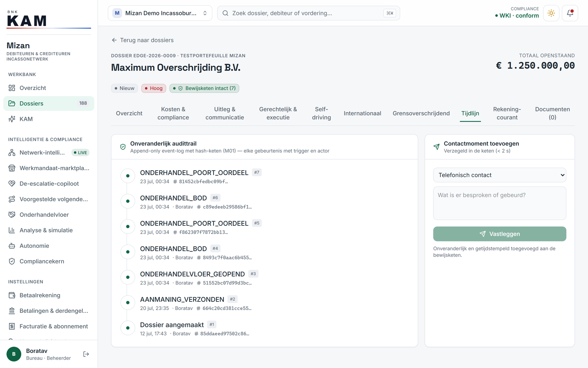
Task: Select the Dossier aangemaakt #1 event
Action: [x=172, y=325]
